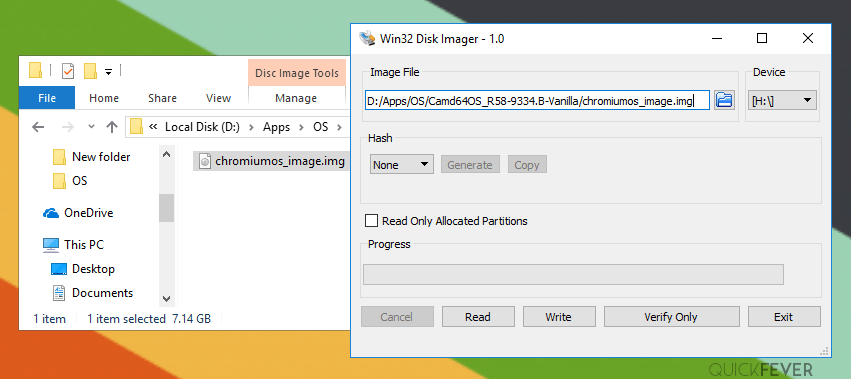
Task: Click the Documents icon in navigation pane
Action: pyautogui.click(x=59, y=293)
